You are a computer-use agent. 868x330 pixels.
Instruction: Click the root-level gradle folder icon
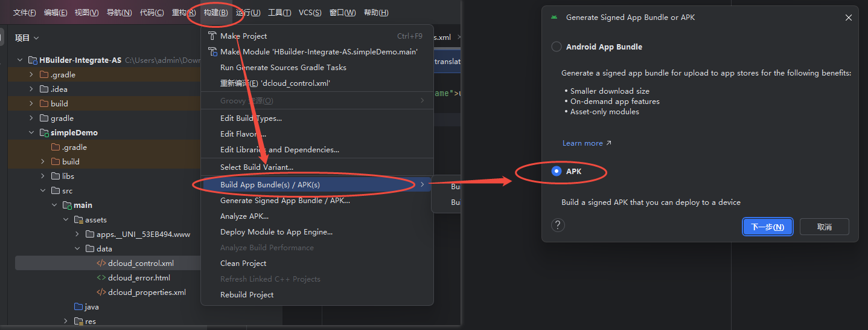(x=43, y=118)
